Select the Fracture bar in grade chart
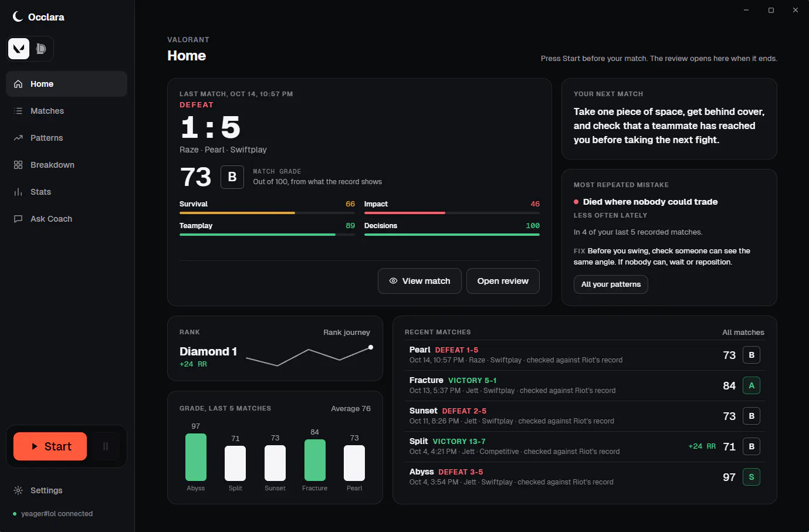Image resolution: width=809 pixels, height=532 pixels. tap(315, 460)
